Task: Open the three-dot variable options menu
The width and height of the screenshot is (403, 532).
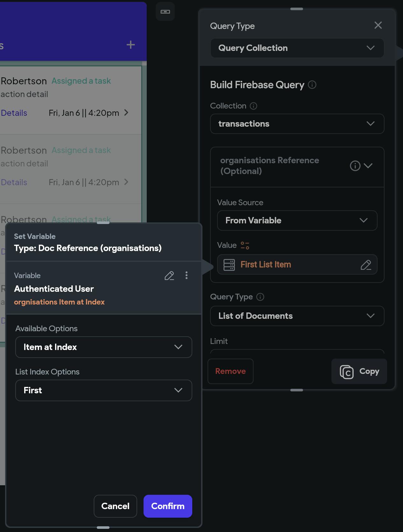Action: tap(187, 276)
